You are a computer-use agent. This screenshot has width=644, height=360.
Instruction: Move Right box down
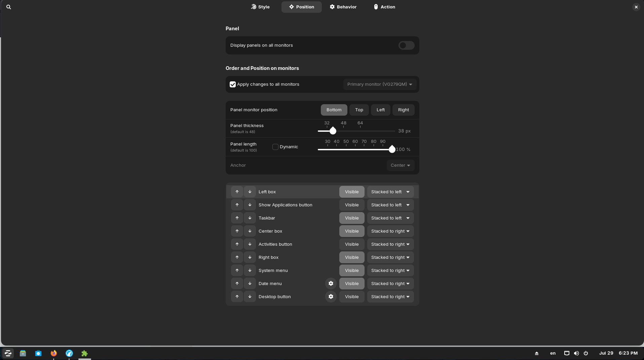(250, 257)
